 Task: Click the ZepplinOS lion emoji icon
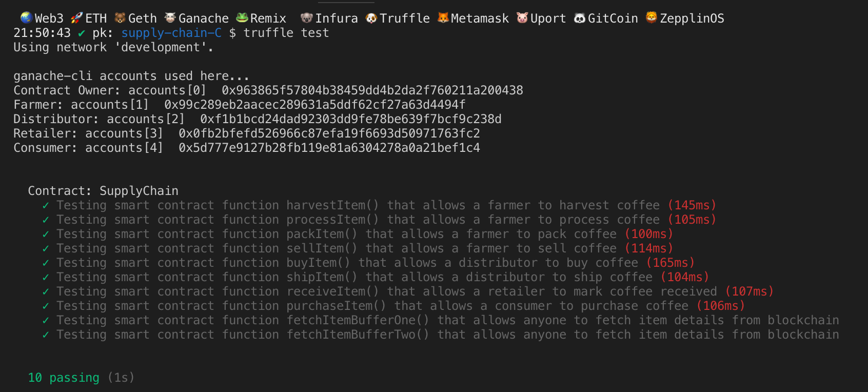(652, 18)
